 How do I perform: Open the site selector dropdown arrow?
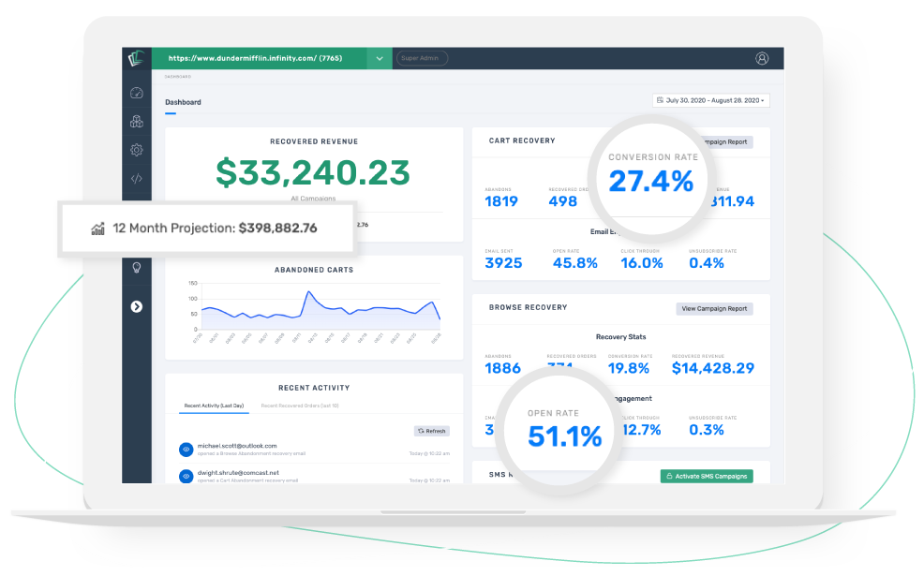click(380, 58)
